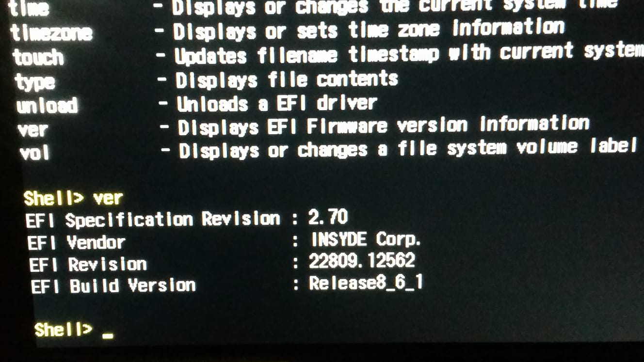Select the EFI Specification Revision value 2.70
The image size is (644, 362).
point(328,217)
